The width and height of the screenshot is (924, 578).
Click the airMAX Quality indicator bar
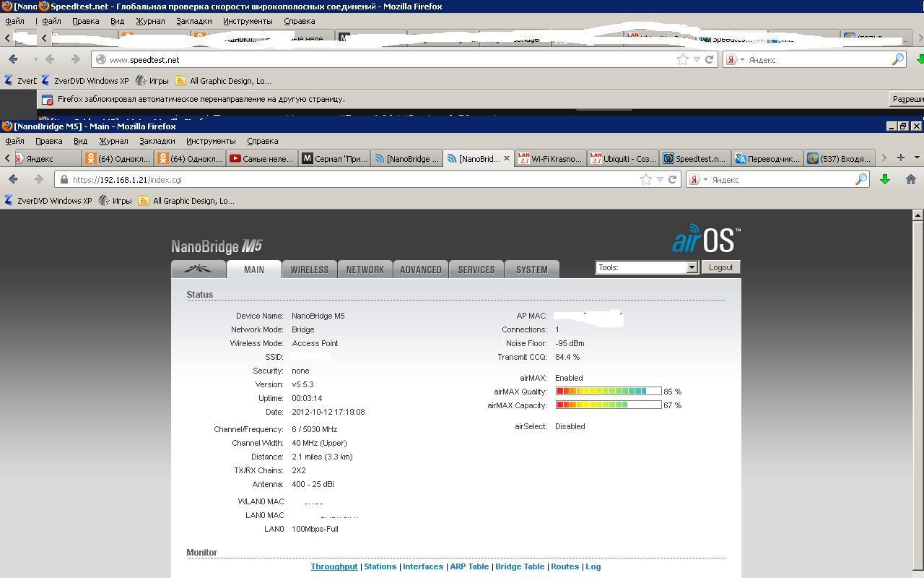609,391
